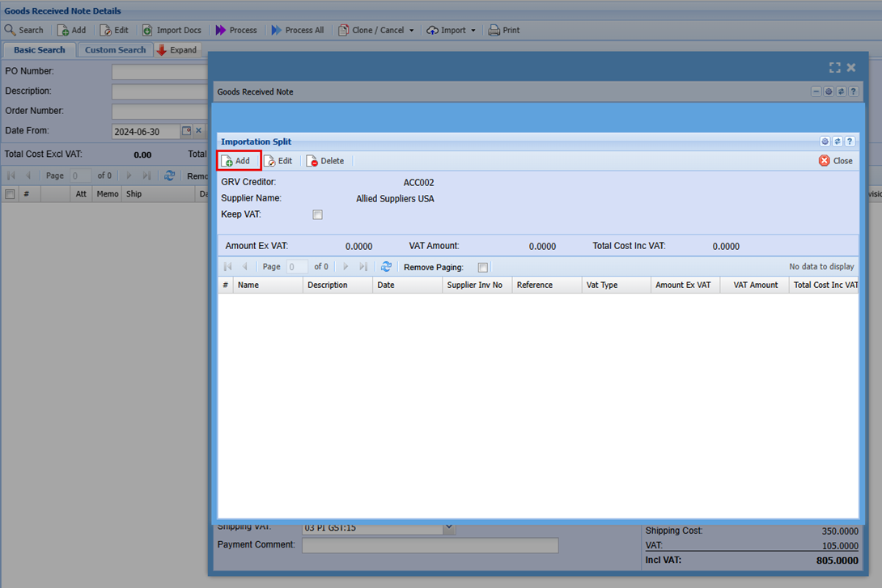The height and width of the screenshot is (588, 882).
Task: Enable the Keep VAT checkbox
Action: [x=317, y=215]
